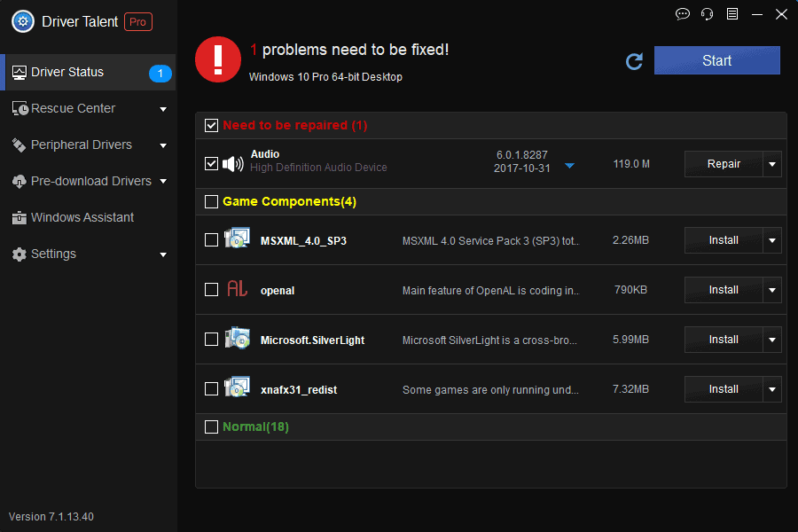The image size is (798, 532).
Task: Select the Driver Status tab
Action: click(67, 72)
